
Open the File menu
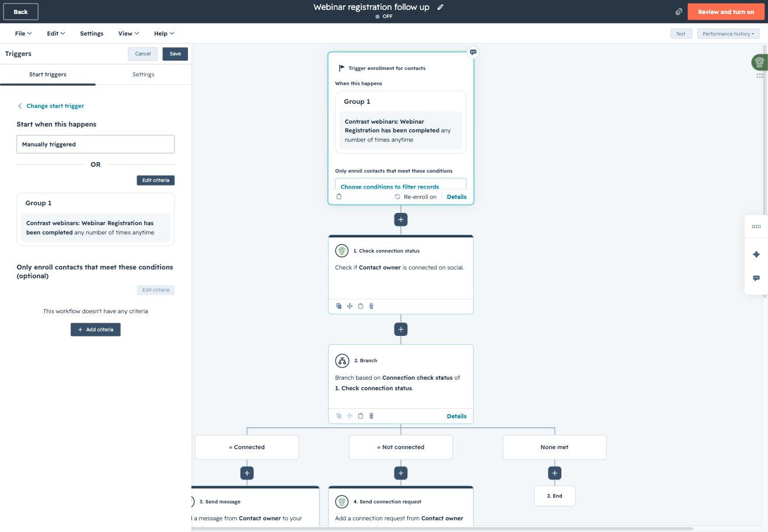[23, 33]
